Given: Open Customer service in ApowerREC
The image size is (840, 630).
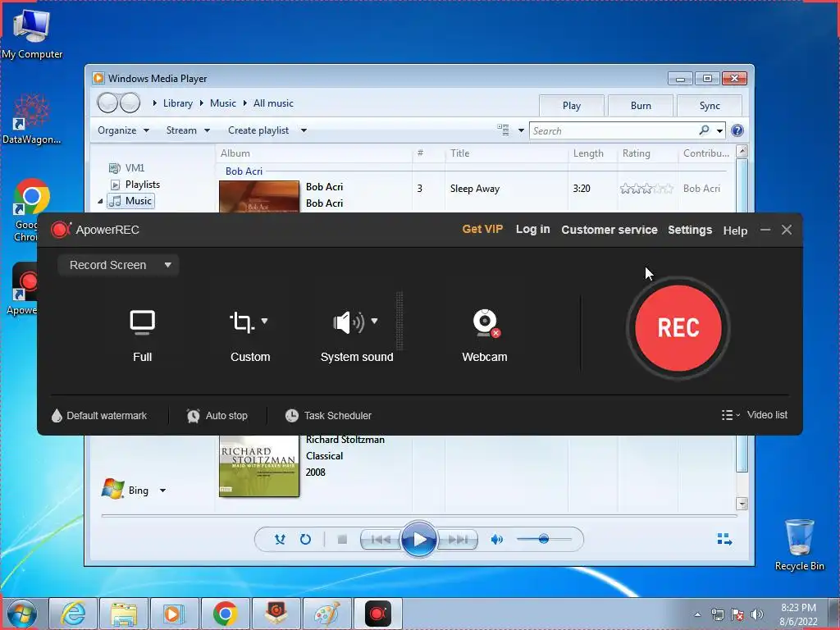Looking at the screenshot, I should coord(609,230).
